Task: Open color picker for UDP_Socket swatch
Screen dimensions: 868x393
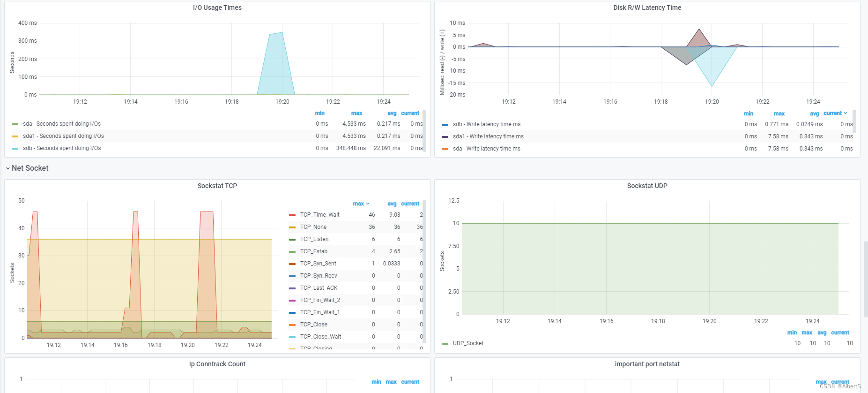Action: tap(445, 344)
